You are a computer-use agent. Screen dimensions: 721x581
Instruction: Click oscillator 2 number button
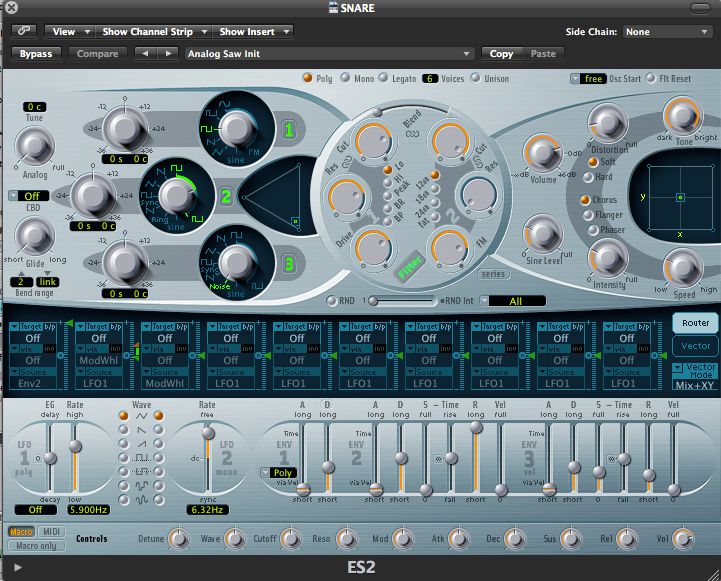tap(225, 197)
